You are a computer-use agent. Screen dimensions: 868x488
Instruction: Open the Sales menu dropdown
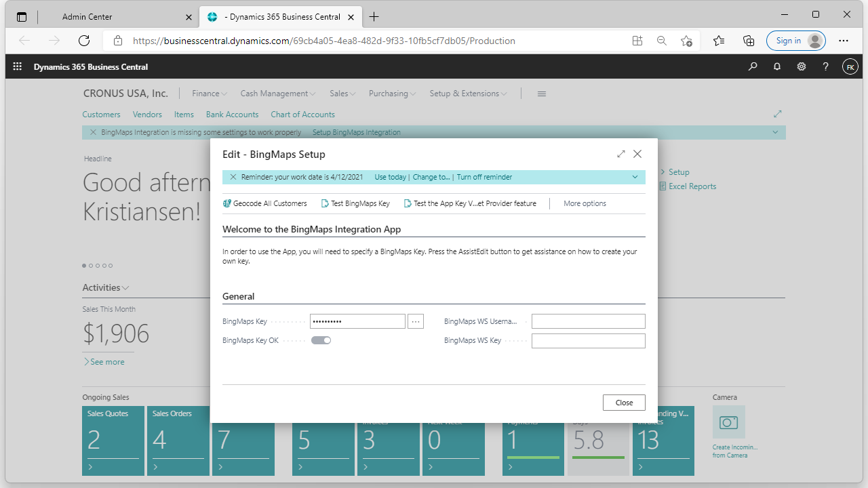(342, 94)
